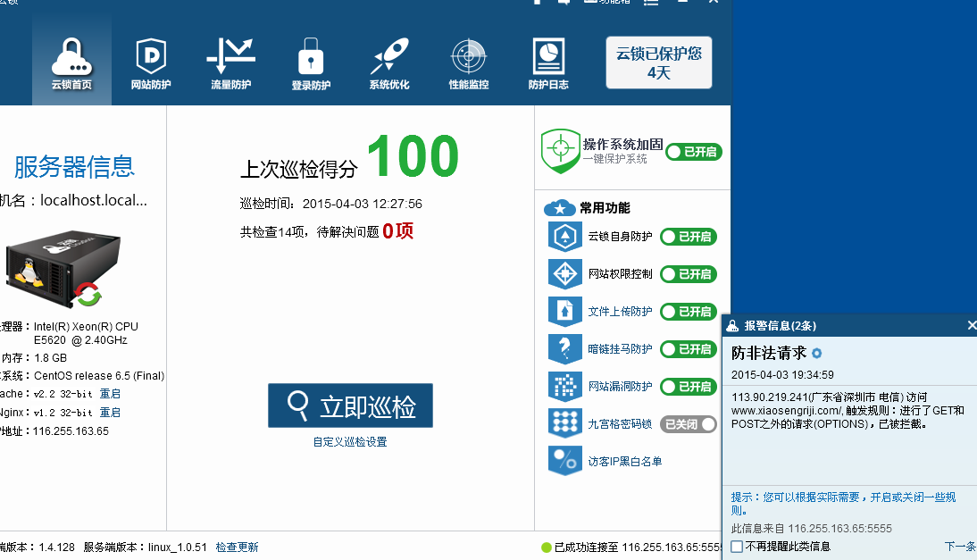This screenshot has height=560, width=977.
Task: Click the 访客IP黑白名单 icon
Action: (564, 461)
